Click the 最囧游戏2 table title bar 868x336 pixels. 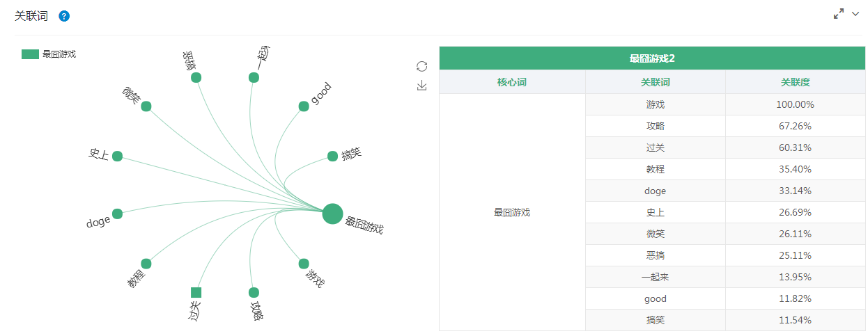(x=651, y=58)
